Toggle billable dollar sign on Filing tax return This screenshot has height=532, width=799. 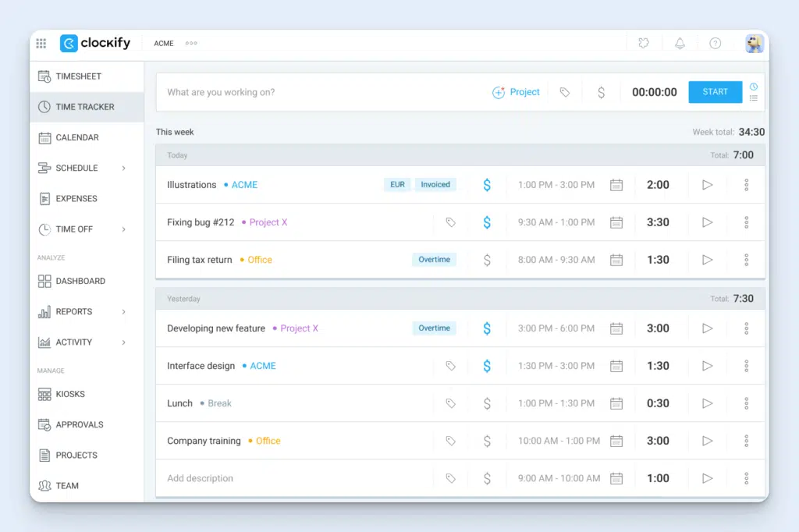487,260
